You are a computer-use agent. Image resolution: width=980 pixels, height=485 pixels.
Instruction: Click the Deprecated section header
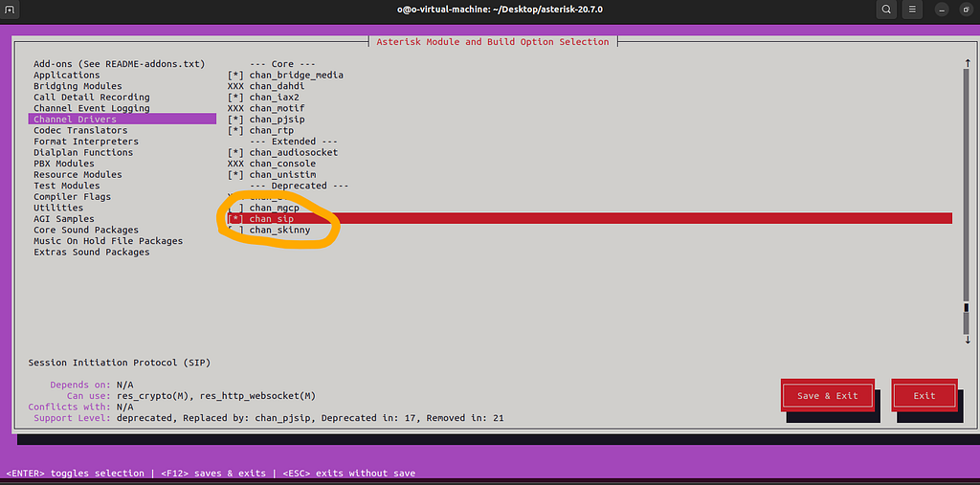click(300, 186)
